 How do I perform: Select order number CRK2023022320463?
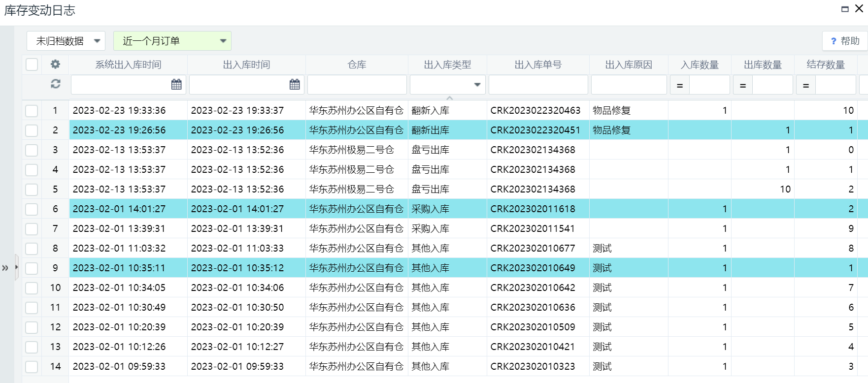click(535, 110)
